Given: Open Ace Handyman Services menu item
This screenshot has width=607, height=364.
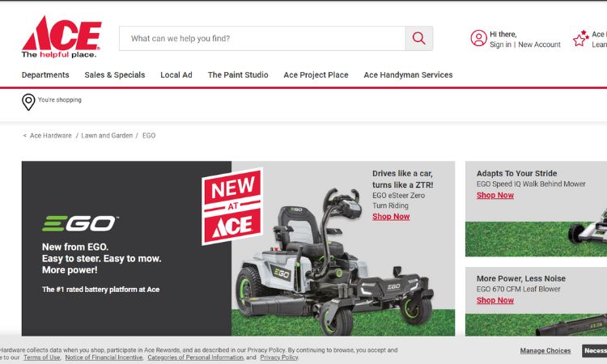Looking at the screenshot, I should (x=408, y=75).
